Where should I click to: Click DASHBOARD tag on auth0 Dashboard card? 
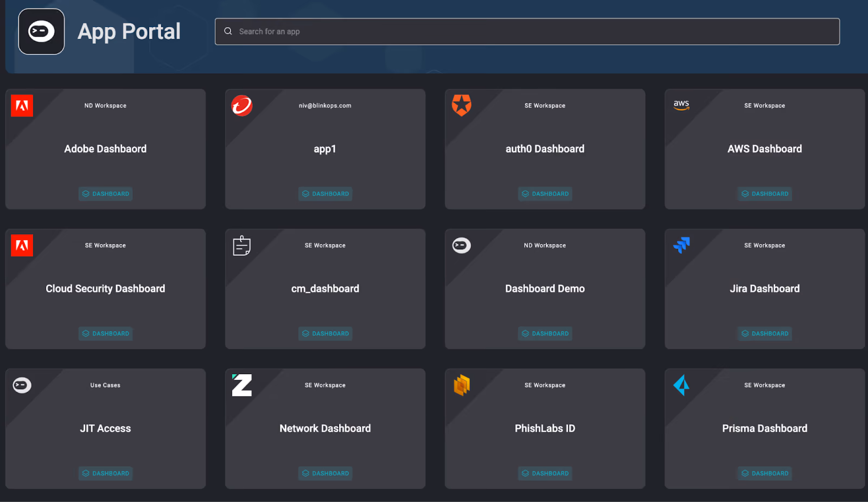point(545,194)
